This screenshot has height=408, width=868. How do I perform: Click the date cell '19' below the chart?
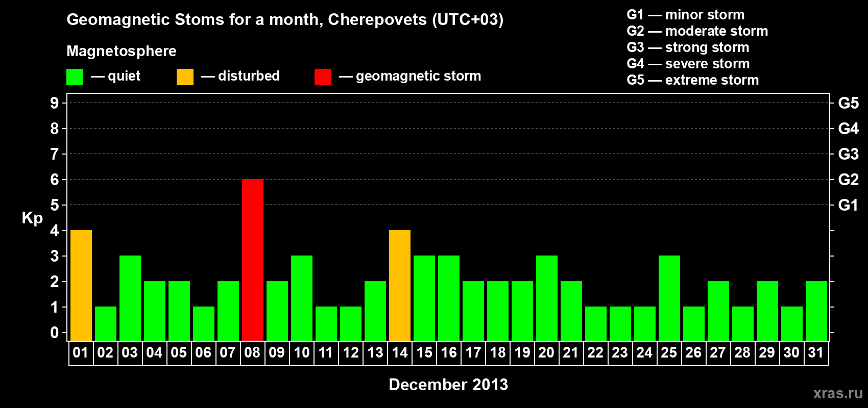522,353
